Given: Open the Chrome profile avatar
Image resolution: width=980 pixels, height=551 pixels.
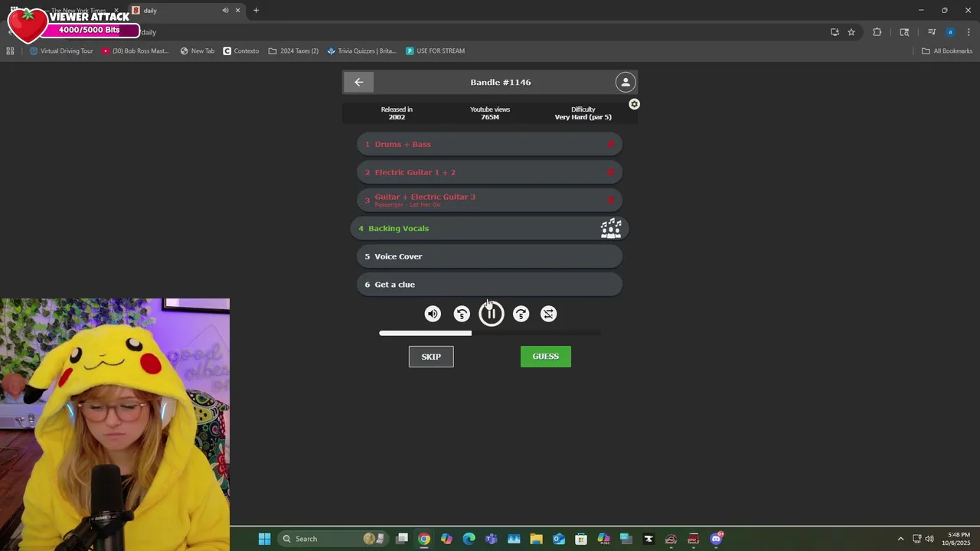Looking at the screenshot, I should (950, 32).
